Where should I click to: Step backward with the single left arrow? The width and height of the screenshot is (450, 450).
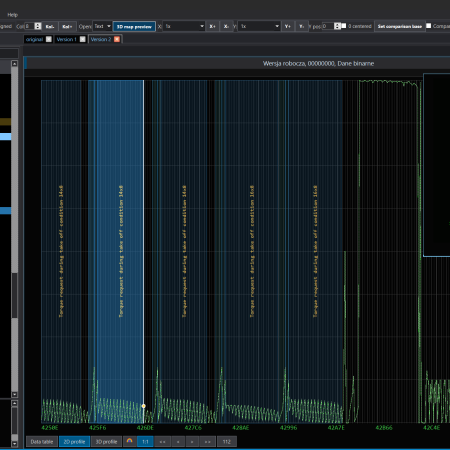tap(178, 442)
